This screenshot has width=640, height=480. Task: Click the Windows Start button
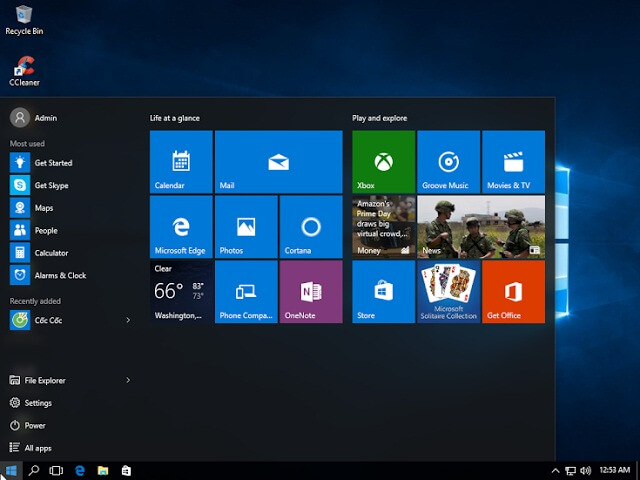[11, 471]
